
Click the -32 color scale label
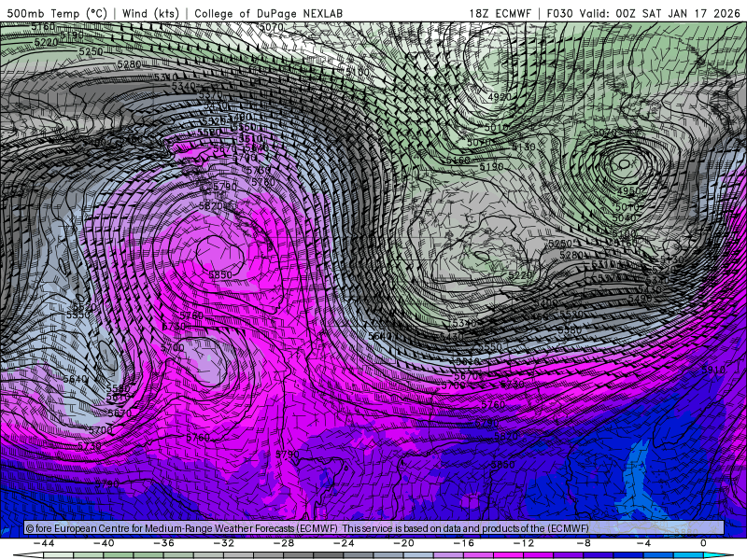[224, 543]
